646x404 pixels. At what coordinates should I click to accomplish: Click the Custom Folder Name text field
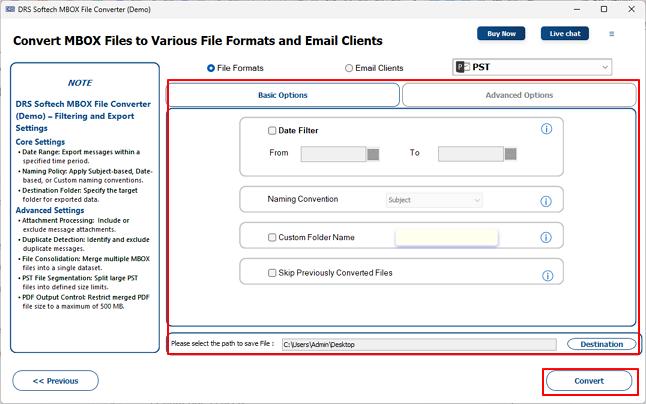pyautogui.click(x=447, y=237)
